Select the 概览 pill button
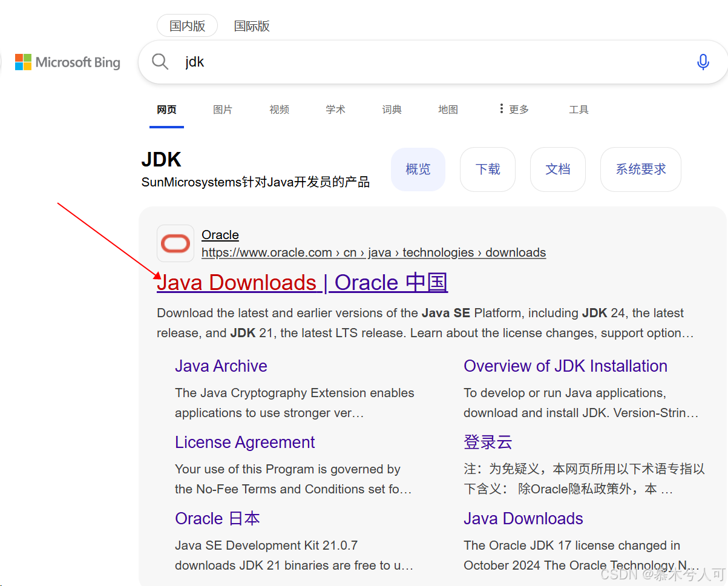Image resolution: width=728 pixels, height=586 pixels. [x=418, y=170]
